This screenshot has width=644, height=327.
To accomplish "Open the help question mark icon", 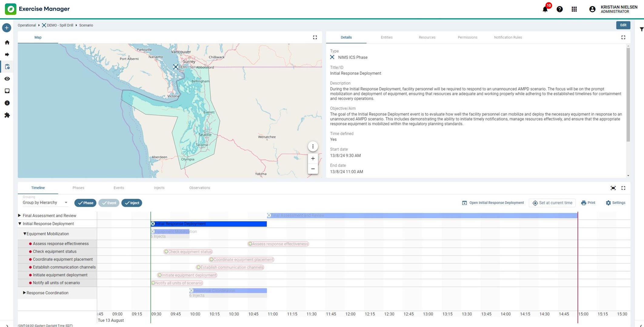I will [x=559, y=9].
